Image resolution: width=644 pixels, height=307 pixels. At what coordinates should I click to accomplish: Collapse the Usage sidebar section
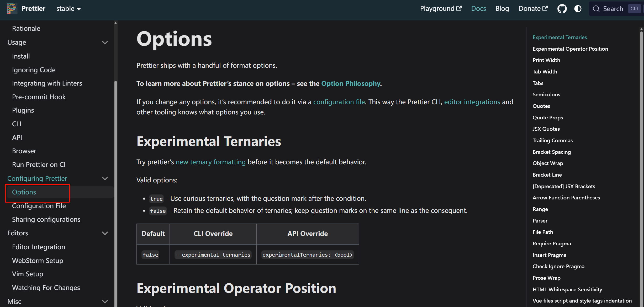[x=105, y=43]
